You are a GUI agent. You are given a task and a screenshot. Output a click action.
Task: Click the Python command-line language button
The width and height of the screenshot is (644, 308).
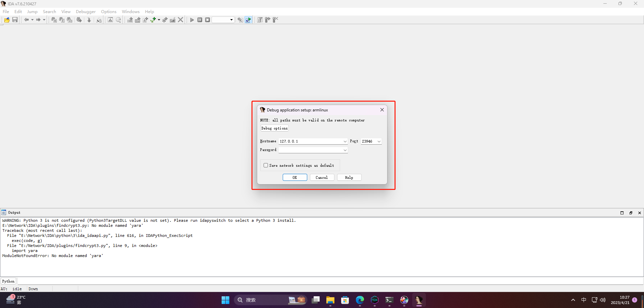pyautogui.click(x=8, y=281)
